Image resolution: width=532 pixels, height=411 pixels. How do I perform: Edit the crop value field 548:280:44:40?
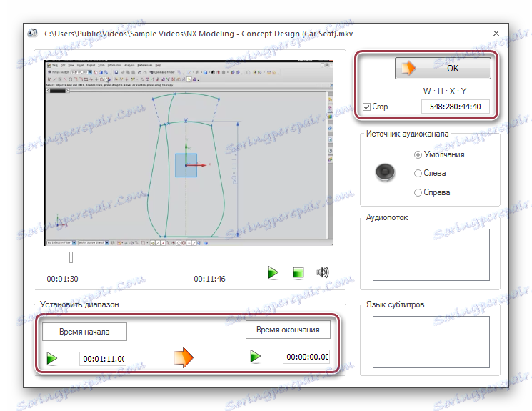tap(456, 107)
